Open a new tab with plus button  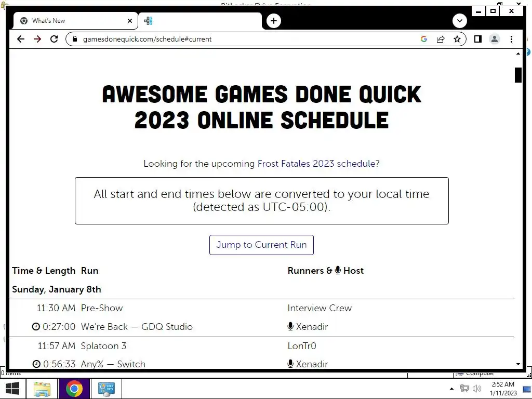point(273,21)
